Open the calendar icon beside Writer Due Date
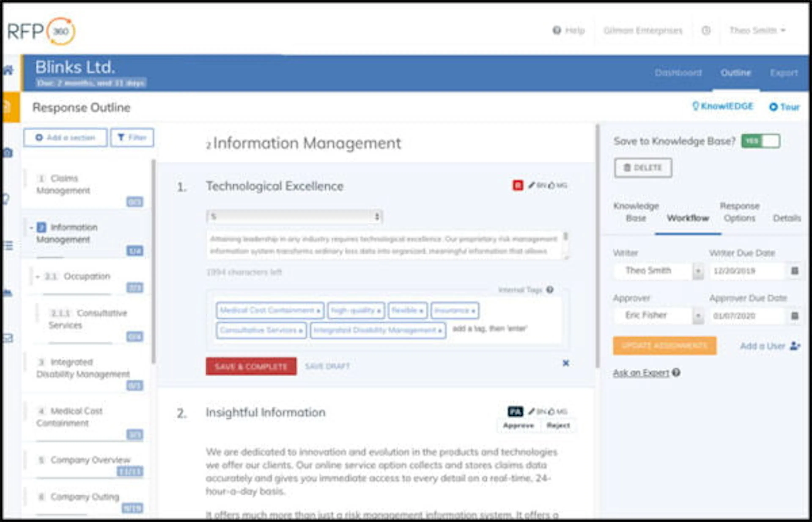 (x=794, y=271)
